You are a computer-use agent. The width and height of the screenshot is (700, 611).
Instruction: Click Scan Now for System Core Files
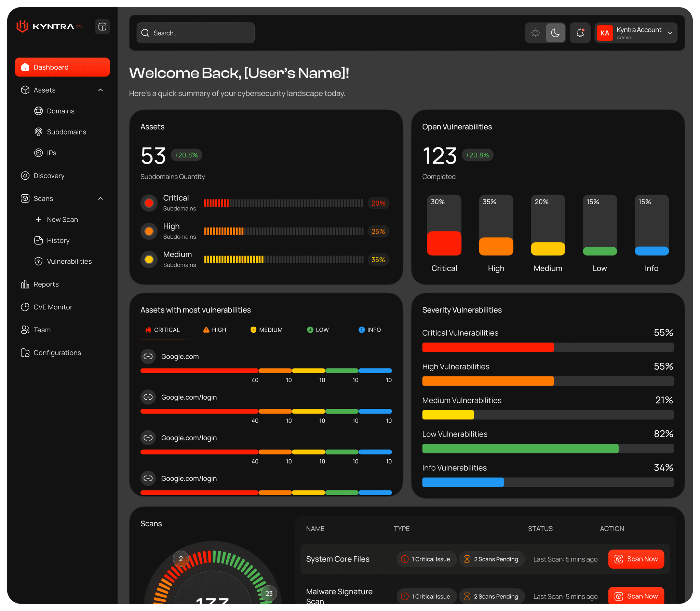pos(636,559)
